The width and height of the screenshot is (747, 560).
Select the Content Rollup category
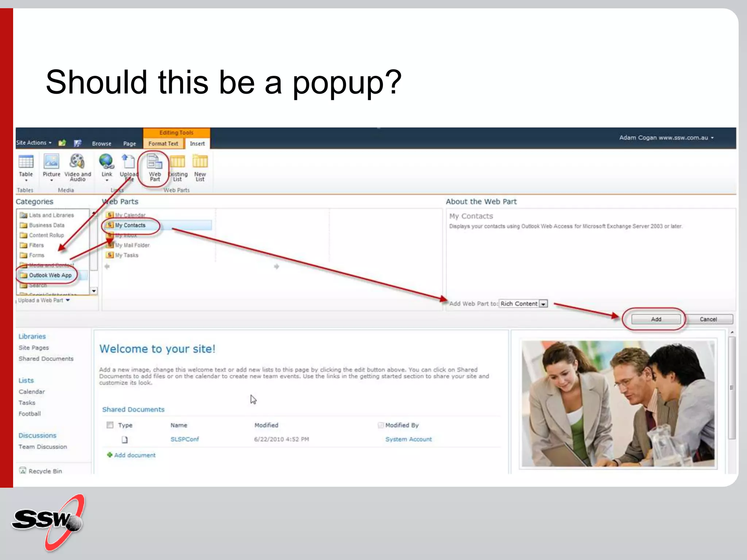[42, 235]
